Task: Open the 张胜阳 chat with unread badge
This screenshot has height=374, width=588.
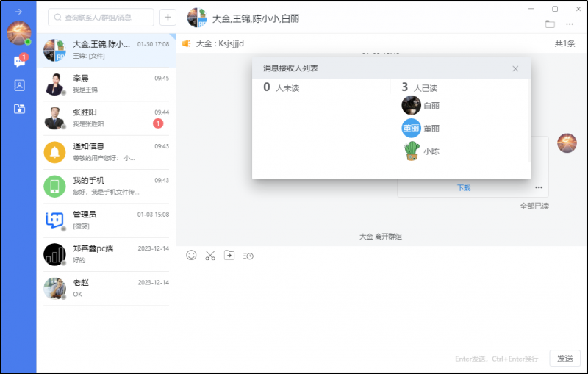Action: [107, 118]
